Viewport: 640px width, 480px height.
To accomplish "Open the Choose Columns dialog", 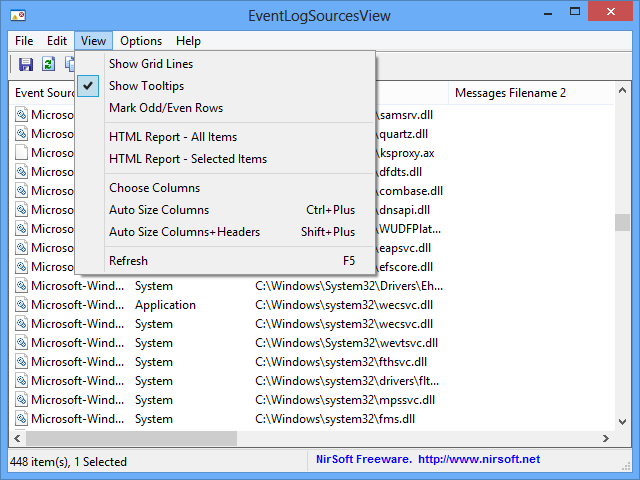I will [x=225, y=188].
